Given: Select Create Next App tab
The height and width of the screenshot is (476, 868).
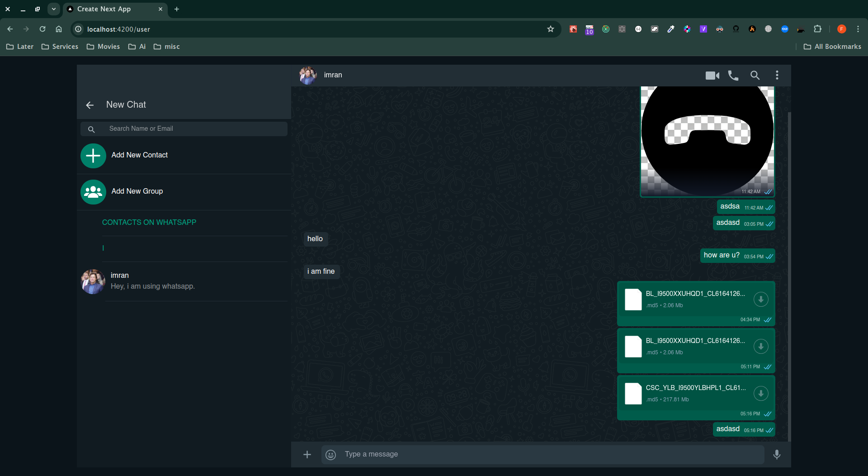Looking at the screenshot, I should 116,9.
